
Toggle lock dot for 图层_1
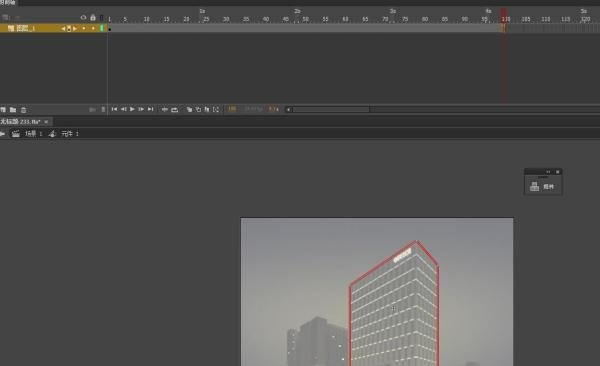coord(93,28)
